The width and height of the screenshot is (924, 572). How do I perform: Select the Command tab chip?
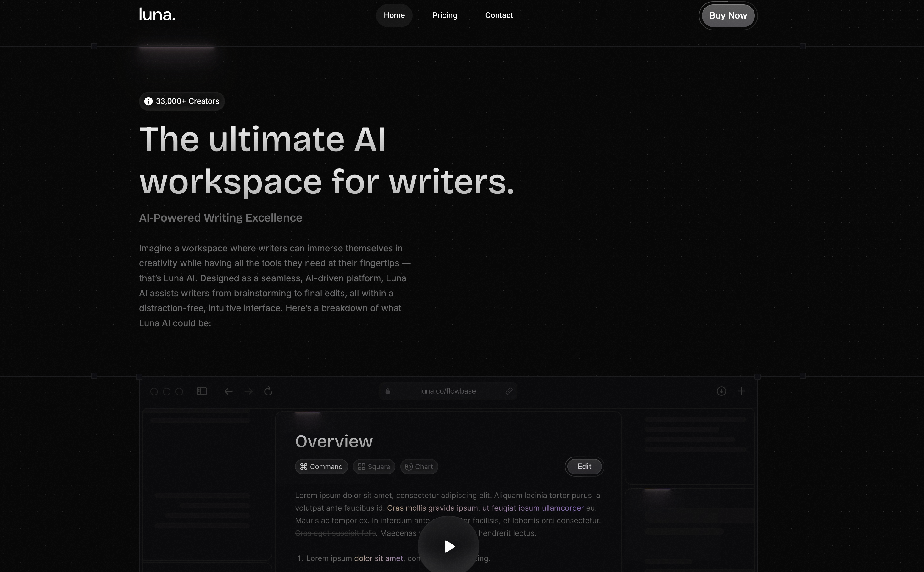click(x=321, y=467)
